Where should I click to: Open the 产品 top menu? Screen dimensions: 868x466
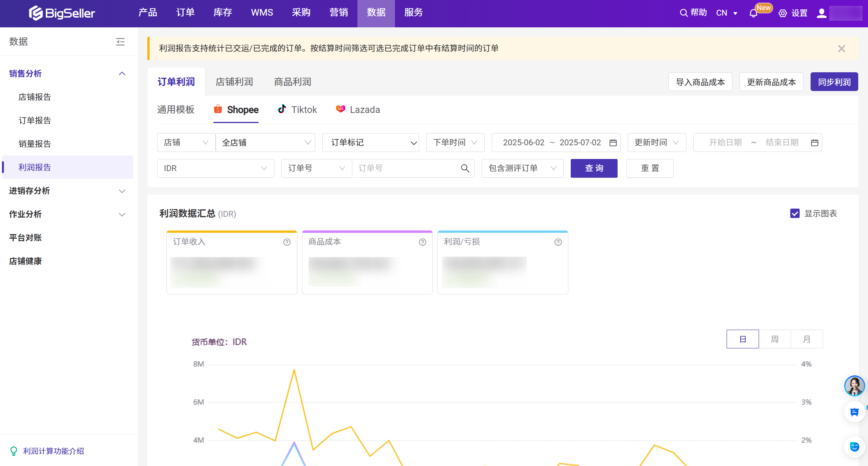point(148,13)
